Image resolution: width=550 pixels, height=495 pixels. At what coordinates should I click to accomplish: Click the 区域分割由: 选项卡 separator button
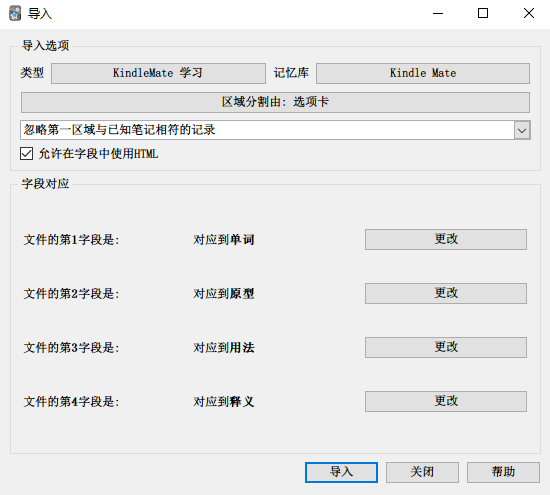[x=275, y=102]
